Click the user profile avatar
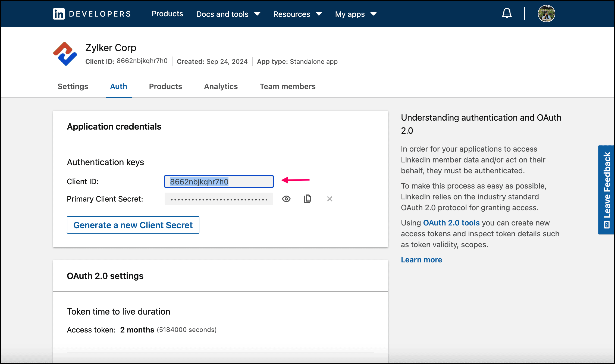 tap(546, 14)
